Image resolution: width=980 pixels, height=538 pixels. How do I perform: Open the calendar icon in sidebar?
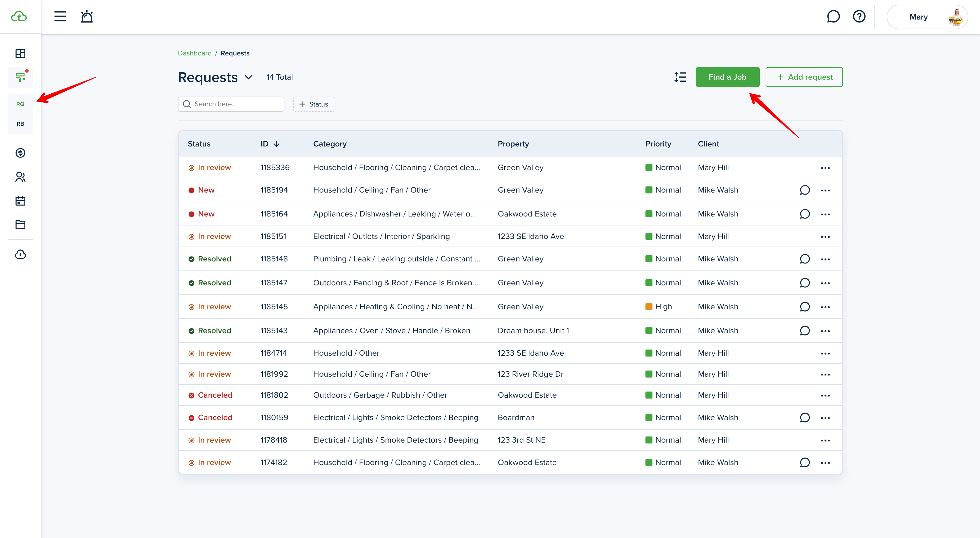[20, 201]
